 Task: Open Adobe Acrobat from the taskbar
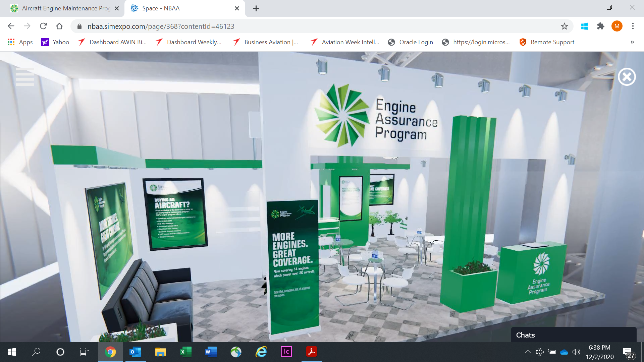312,352
